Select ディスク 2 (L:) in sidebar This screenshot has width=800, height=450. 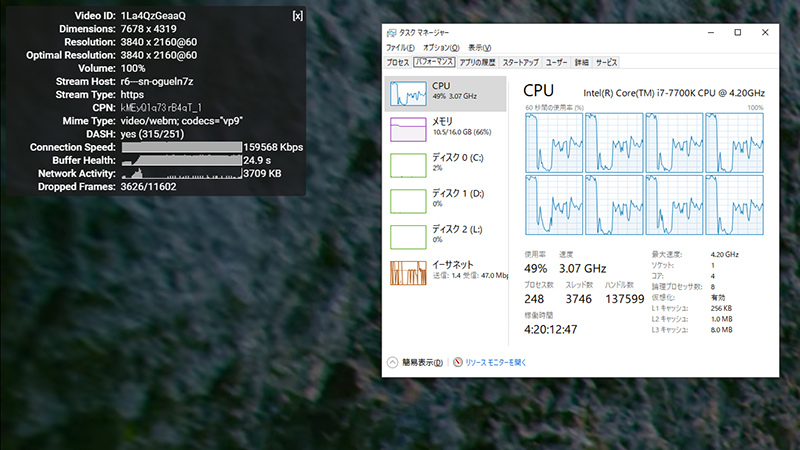(445, 236)
